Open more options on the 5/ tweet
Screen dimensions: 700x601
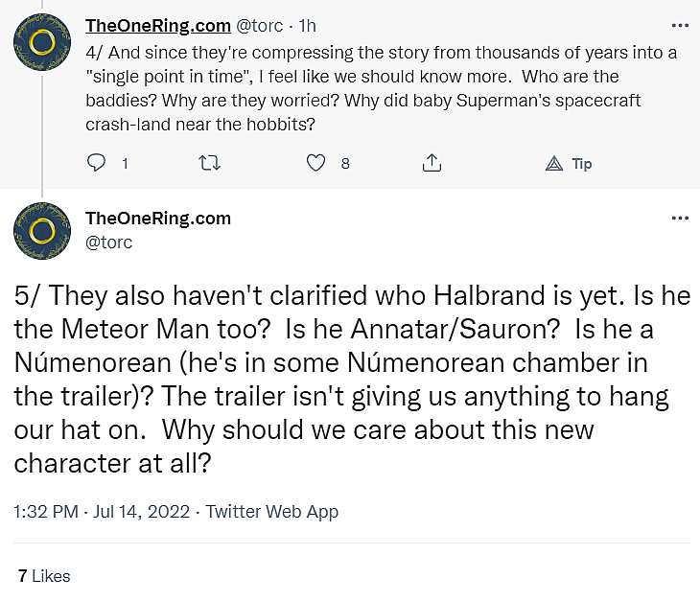[x=680, y=219]
